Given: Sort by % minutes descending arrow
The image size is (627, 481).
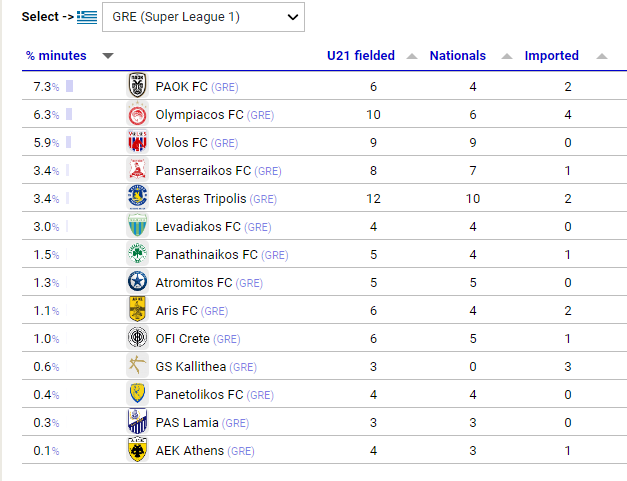Looking at the screenshot, I should pos(108,56).
